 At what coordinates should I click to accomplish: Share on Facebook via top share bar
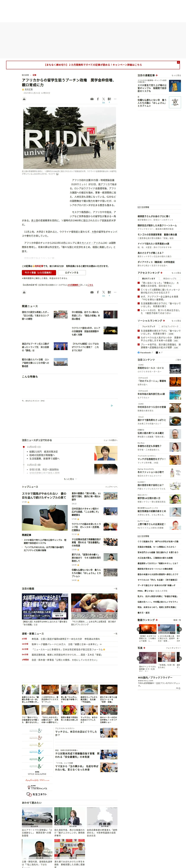pos(98,99)
